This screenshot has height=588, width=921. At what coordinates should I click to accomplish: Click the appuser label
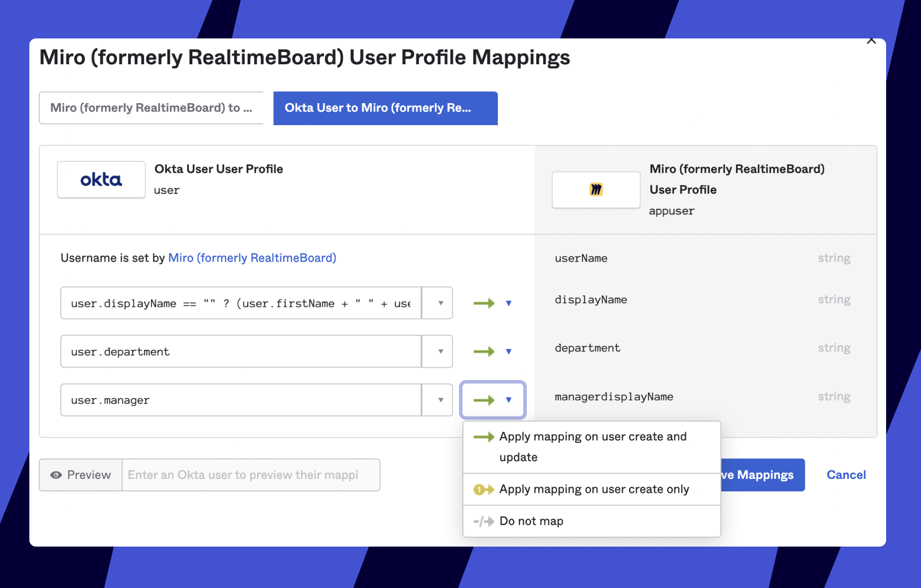[671, 211]
